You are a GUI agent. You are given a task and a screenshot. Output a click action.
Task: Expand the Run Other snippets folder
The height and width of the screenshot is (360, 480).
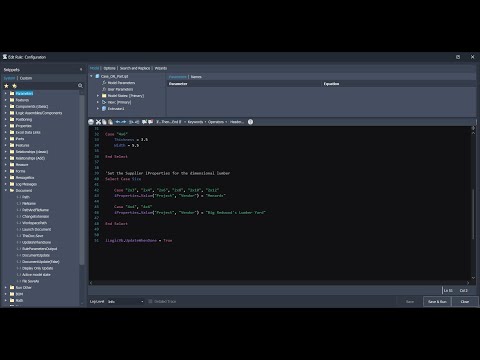coord(6,287)
